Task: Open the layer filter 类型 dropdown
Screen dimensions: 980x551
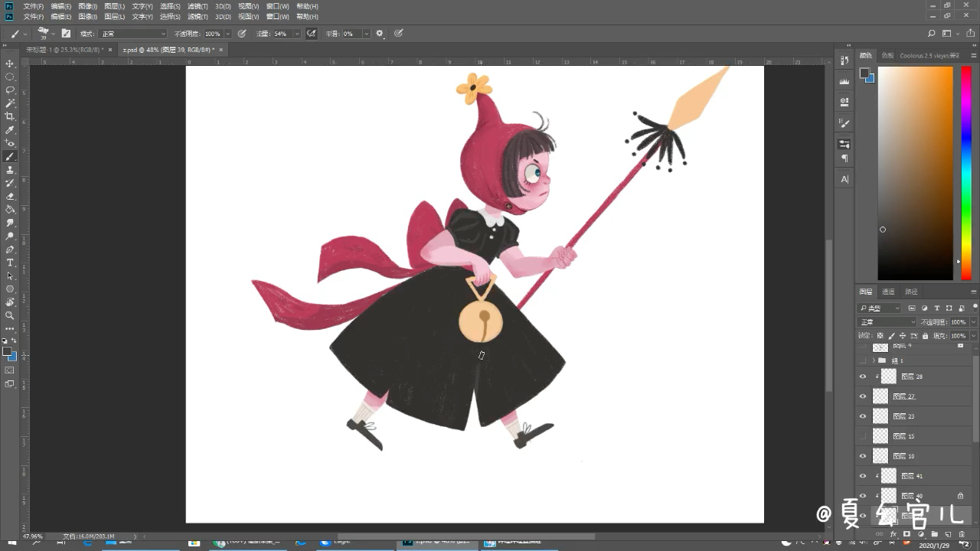Action: click(880, 308)
